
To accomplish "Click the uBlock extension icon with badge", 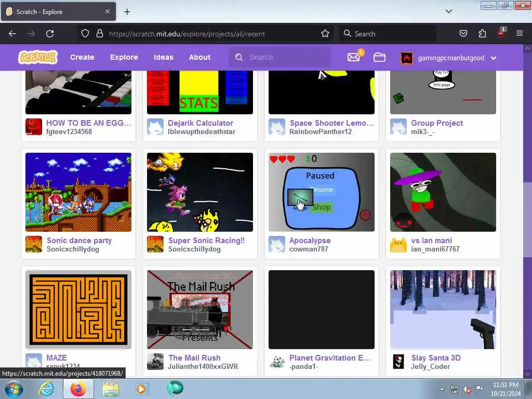I will coord(501,33).
